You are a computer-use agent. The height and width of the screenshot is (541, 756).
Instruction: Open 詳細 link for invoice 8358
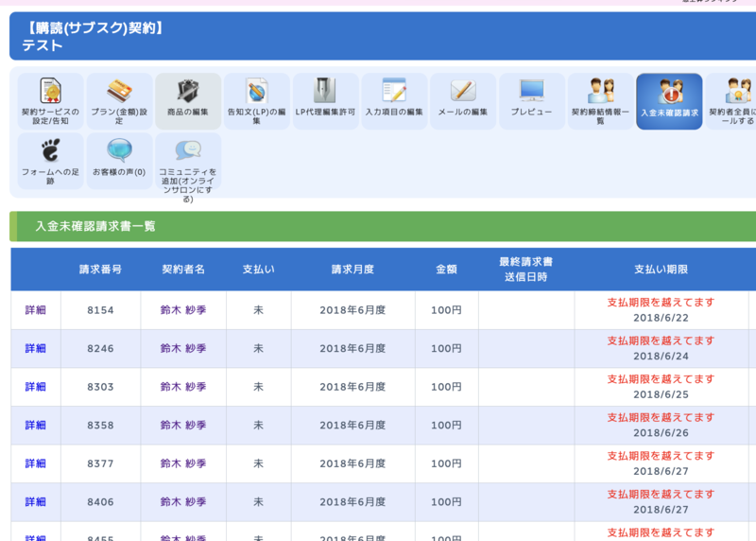pos(35,426)
